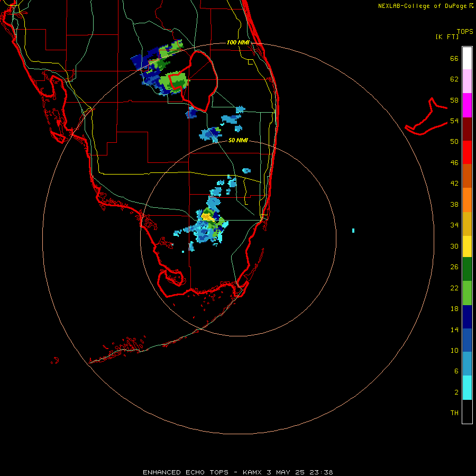The image size is (476, 476).
Task: Click the TOPS legend title
Action: 465,31
